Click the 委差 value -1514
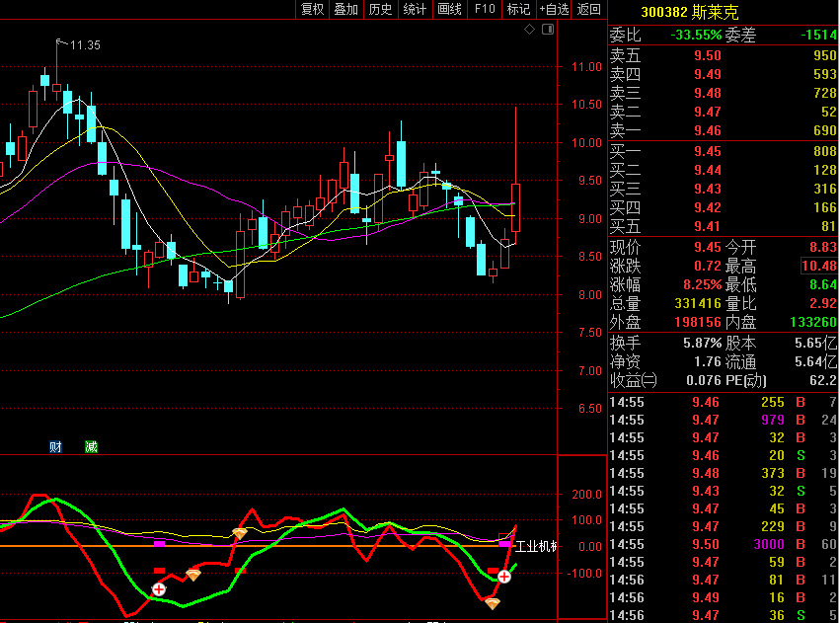 coord(818,36)
